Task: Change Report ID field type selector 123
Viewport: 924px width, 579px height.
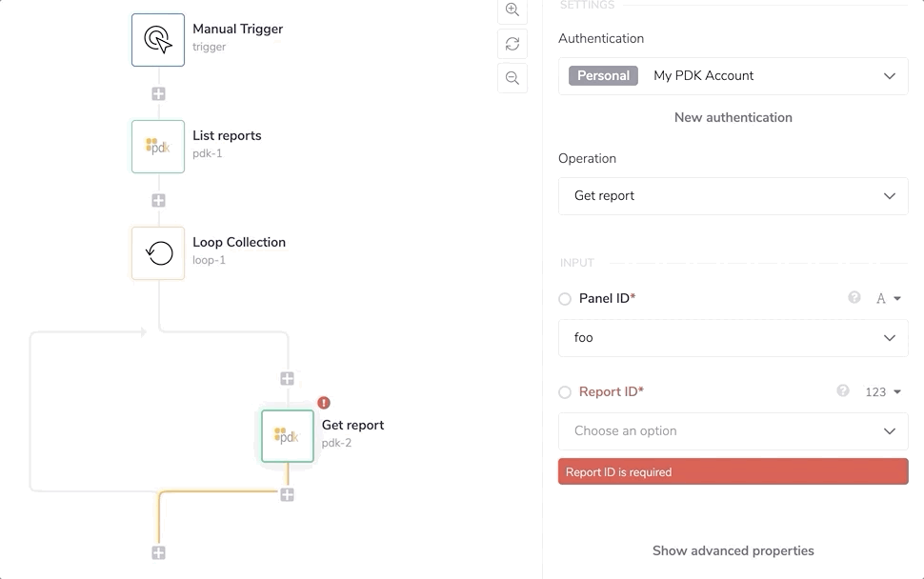Action: [x=882, y=391]
